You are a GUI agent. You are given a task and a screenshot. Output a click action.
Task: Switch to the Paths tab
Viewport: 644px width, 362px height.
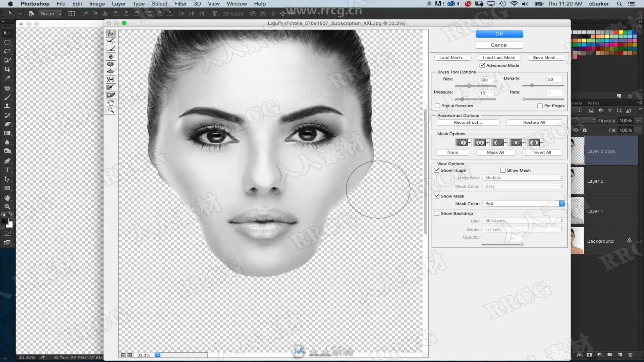point(593,103)
